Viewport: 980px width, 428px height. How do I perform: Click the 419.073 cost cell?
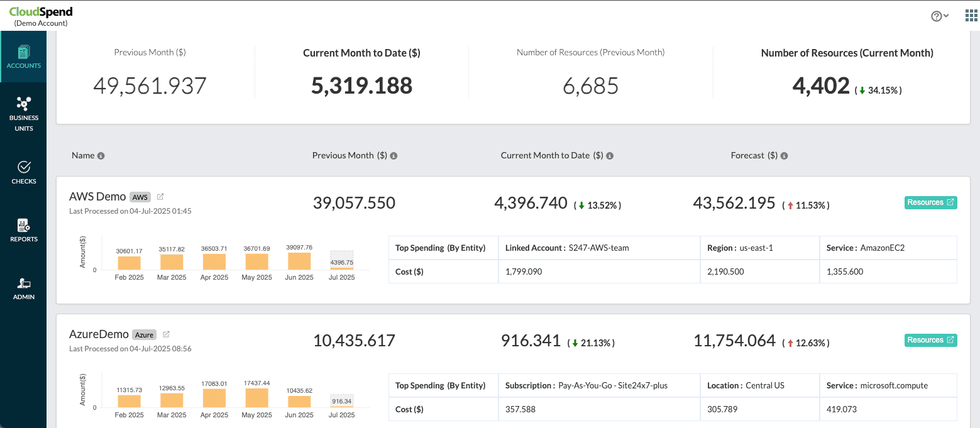pos(888,409)
